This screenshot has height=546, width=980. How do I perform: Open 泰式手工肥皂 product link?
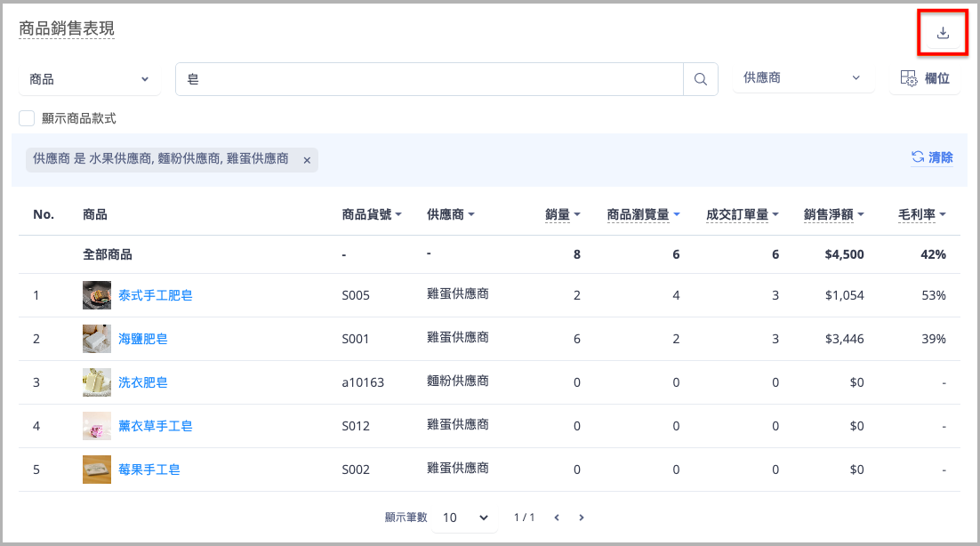pyautogui.click(x=155, y=295)
